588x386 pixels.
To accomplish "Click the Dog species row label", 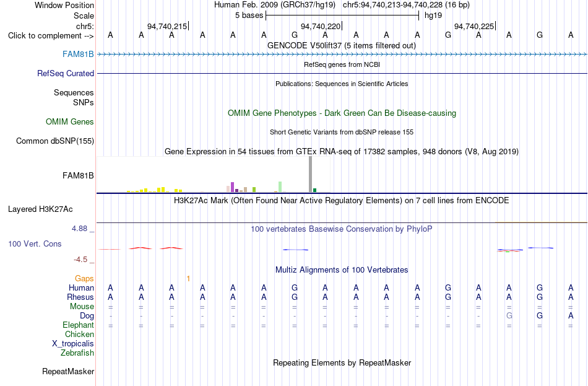I will click(87, 316).
